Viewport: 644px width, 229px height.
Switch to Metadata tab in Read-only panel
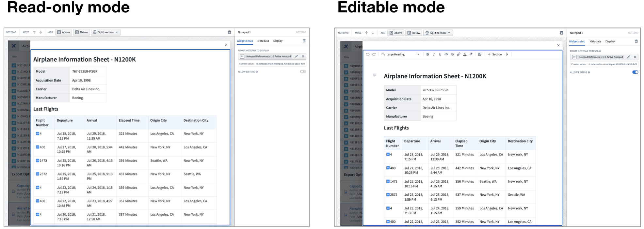[x=263, y=41]
